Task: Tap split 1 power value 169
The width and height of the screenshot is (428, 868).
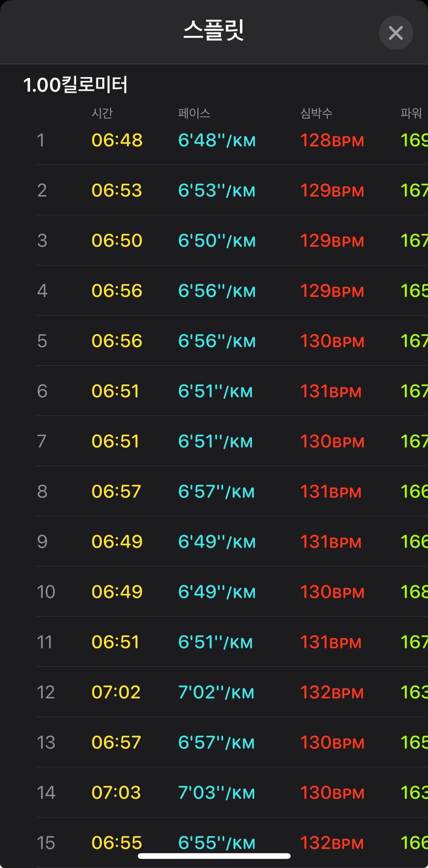Action: coord(414,140)
